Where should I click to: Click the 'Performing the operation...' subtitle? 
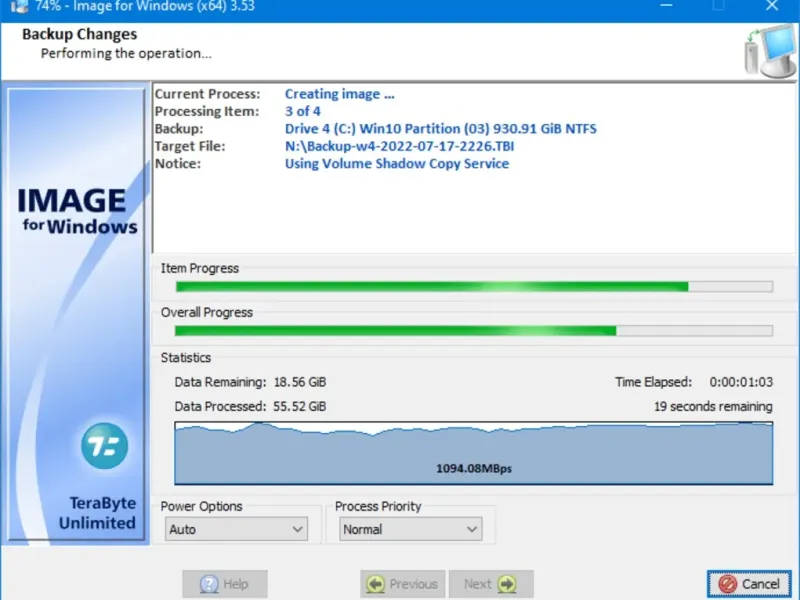(126, 54)
